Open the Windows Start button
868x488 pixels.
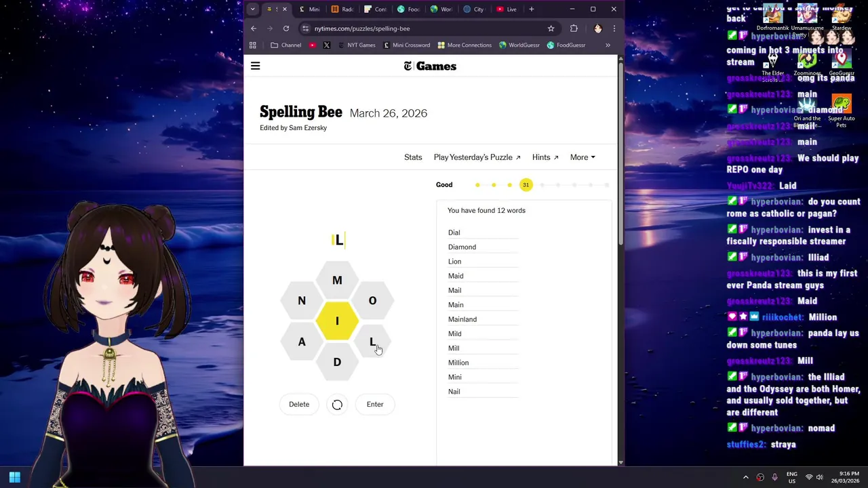pos(15,477)
